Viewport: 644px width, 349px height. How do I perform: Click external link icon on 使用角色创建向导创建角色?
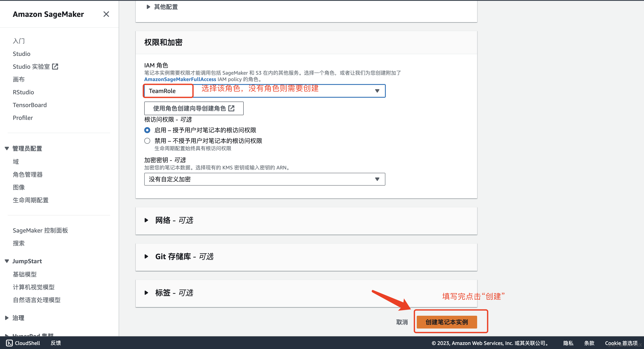pyautogui.click(x=232, y=108)
